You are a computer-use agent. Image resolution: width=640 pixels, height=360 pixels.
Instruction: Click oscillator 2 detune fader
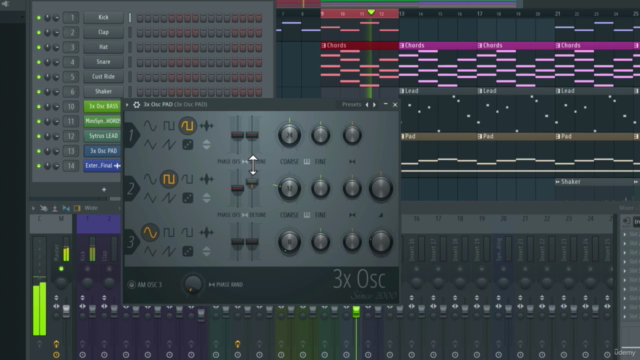[252, 183]
